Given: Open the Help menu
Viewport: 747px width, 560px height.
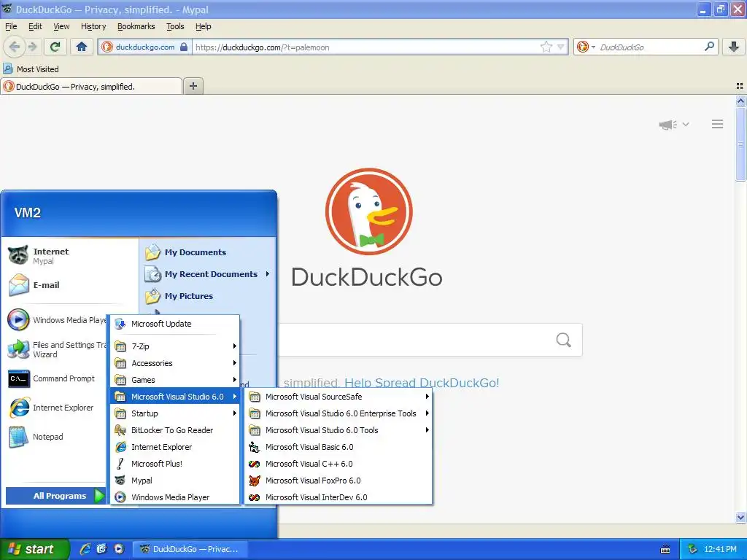Looking at the screenshot, I should click(204, 26).
